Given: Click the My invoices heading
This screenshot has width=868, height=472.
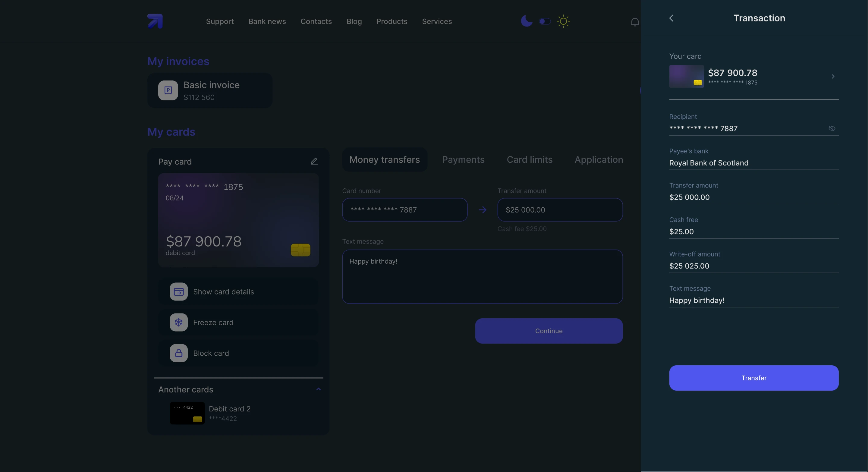Looking at the screenshot, I should point(178,61).
